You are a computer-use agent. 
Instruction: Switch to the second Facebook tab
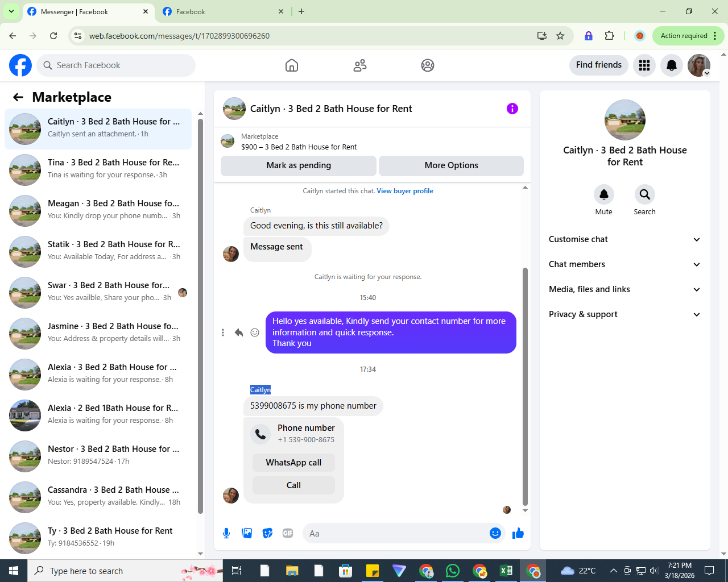click(x=223, y=11)
